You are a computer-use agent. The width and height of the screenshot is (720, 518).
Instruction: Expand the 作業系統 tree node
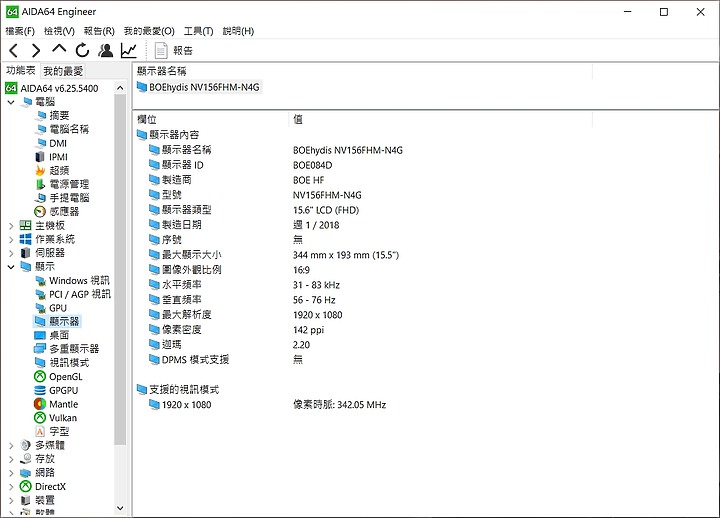[11, 239]
